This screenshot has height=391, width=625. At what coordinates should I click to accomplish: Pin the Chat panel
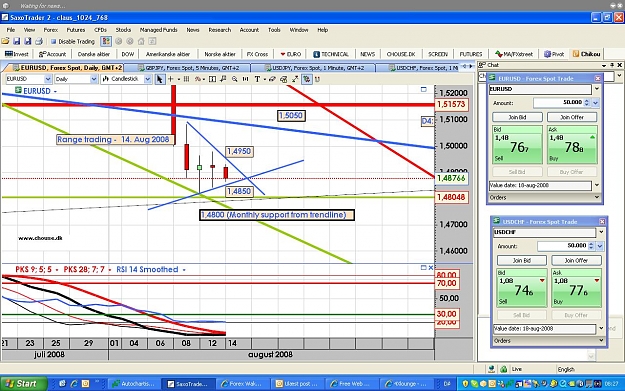click(x=612, y=65)
